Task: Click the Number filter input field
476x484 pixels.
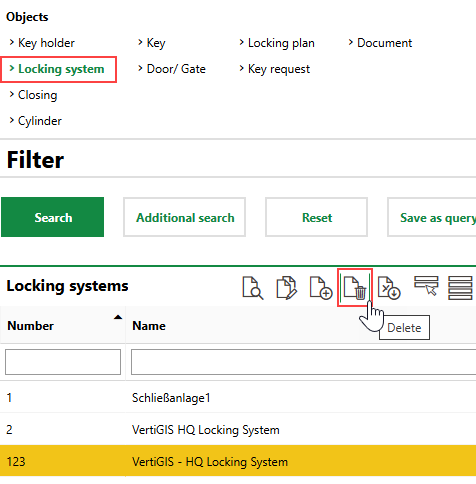Action: click(63, 362)
